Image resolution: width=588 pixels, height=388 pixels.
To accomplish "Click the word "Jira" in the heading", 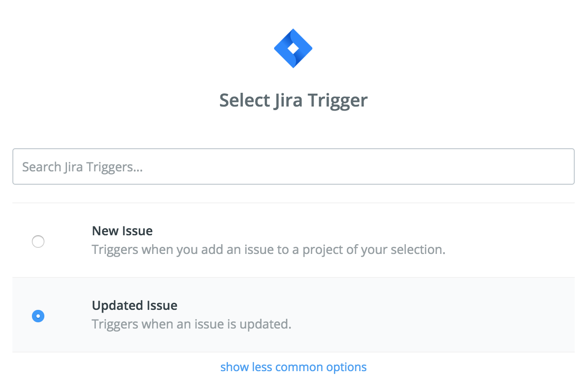I will 278,100.
